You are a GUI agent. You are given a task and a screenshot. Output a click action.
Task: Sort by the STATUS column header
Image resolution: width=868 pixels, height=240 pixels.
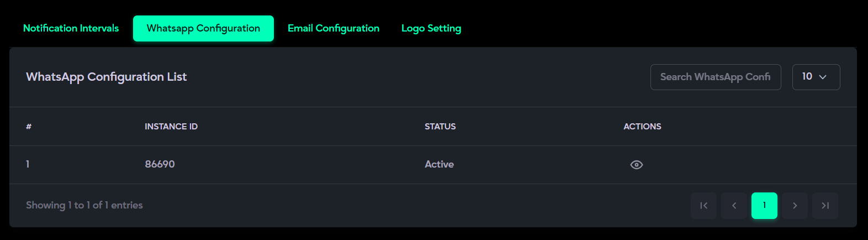pos(440,127)
